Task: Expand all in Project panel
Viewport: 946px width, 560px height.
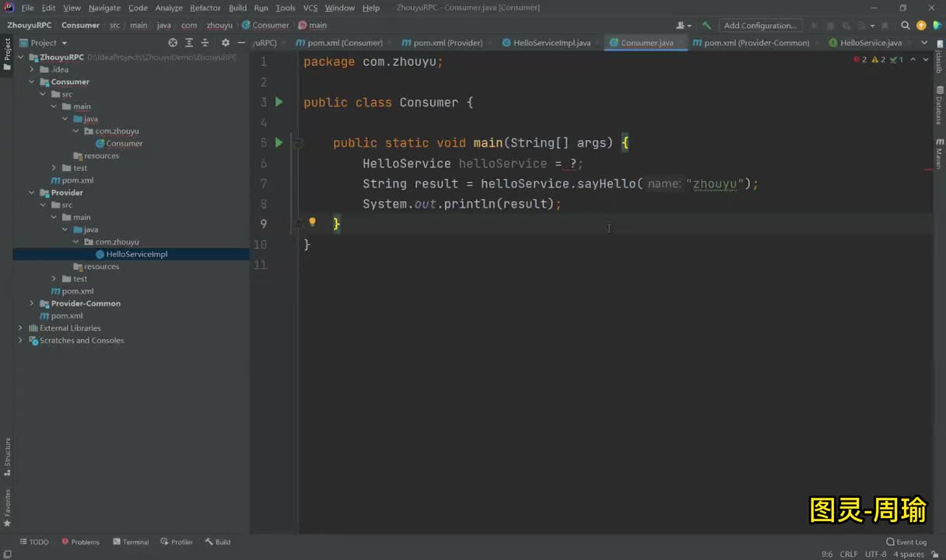Action: point(189,43)
